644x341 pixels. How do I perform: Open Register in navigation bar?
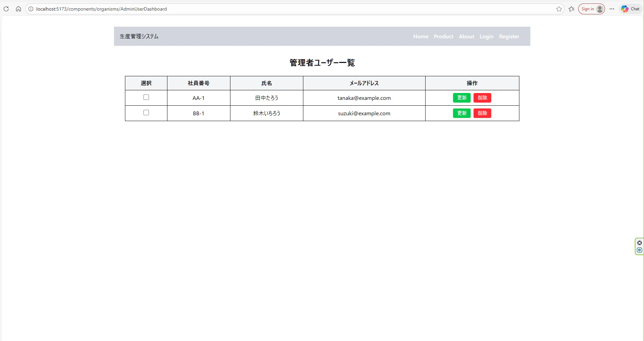coord(509,36)
